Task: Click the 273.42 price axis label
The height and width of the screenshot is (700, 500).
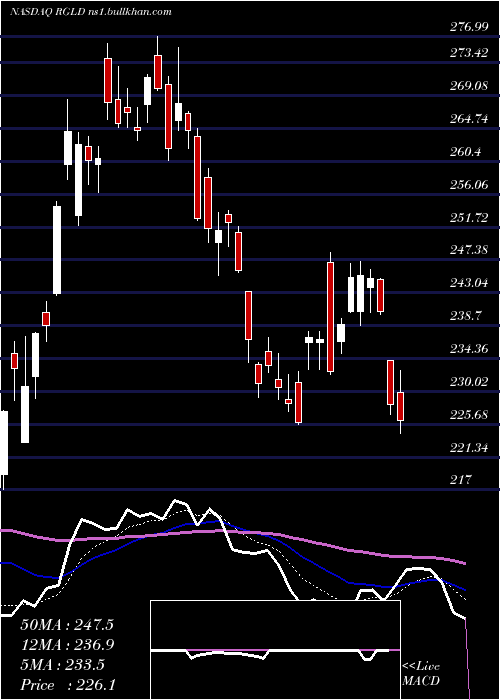Action: pos(469,53)
